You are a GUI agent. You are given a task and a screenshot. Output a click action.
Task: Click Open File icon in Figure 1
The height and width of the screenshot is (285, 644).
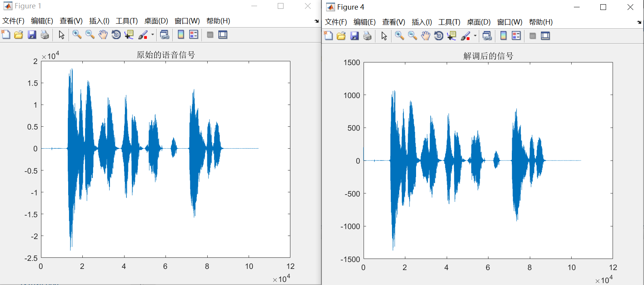pyautogui.click(x=18, y=35)
